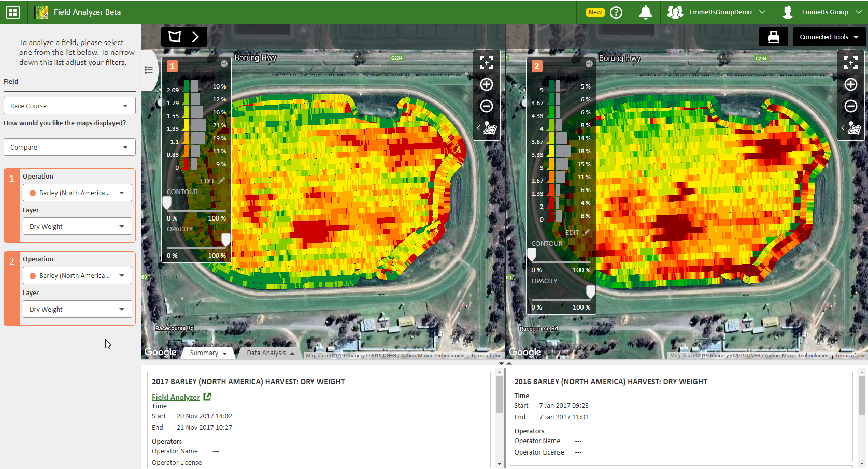The image size is (868, 469).
Task: Edit legend 1 with the pencil EDIT button
Action: (x=213, y=181)
